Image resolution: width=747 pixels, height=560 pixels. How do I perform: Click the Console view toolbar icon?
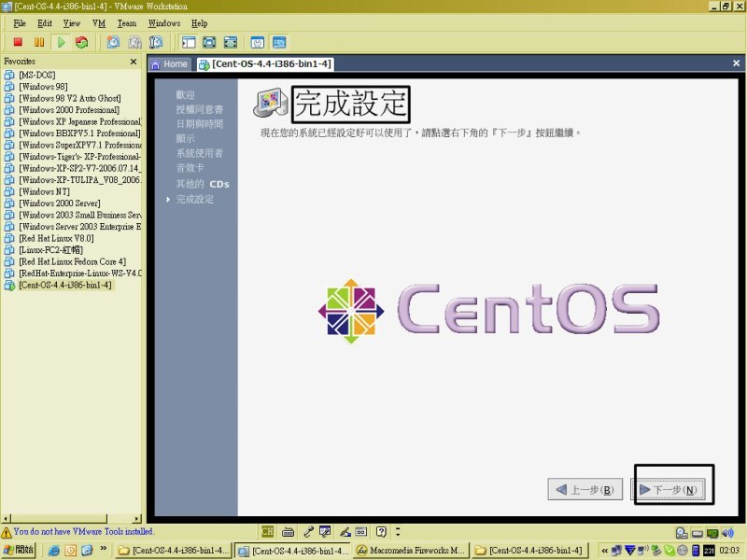pos(279,42)
